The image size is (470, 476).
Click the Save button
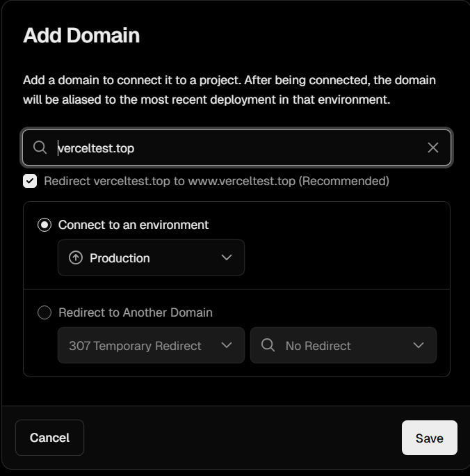430,438
